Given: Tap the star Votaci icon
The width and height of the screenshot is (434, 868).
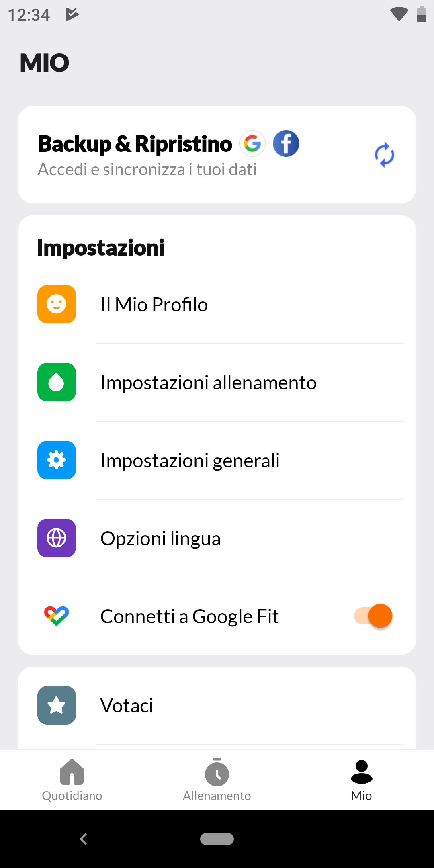Looking at the screenshot, I should 57,705.
